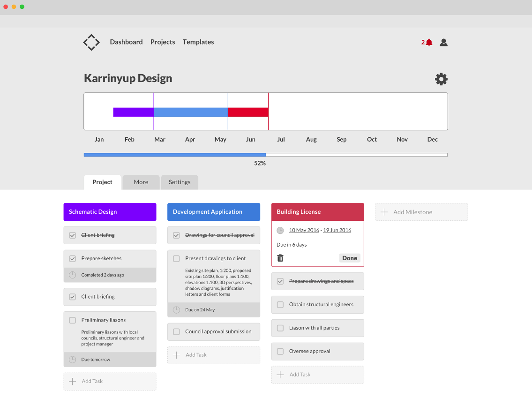Select the Project tab
Image resolution: width=532 pixels, height=398 pixels.
(103, 182)
